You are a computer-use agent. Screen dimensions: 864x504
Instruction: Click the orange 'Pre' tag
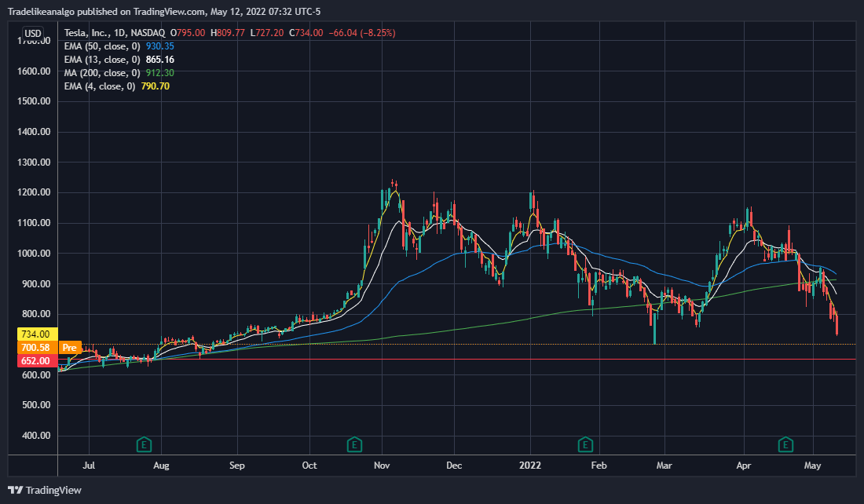coord(69,348)
